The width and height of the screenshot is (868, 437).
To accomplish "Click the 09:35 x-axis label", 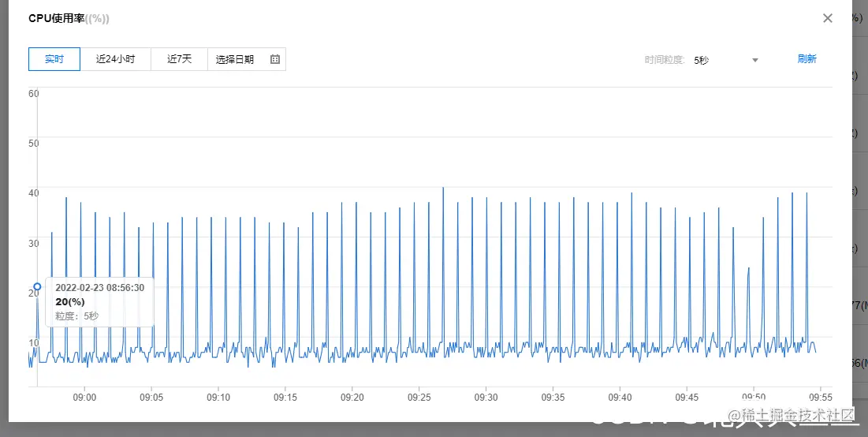I will [553, 398].
